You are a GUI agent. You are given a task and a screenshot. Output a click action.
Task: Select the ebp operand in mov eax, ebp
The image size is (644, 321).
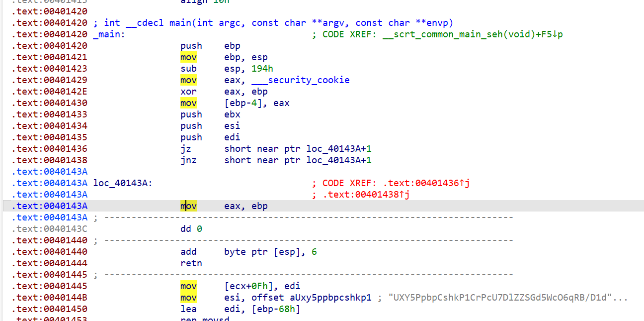259,206
